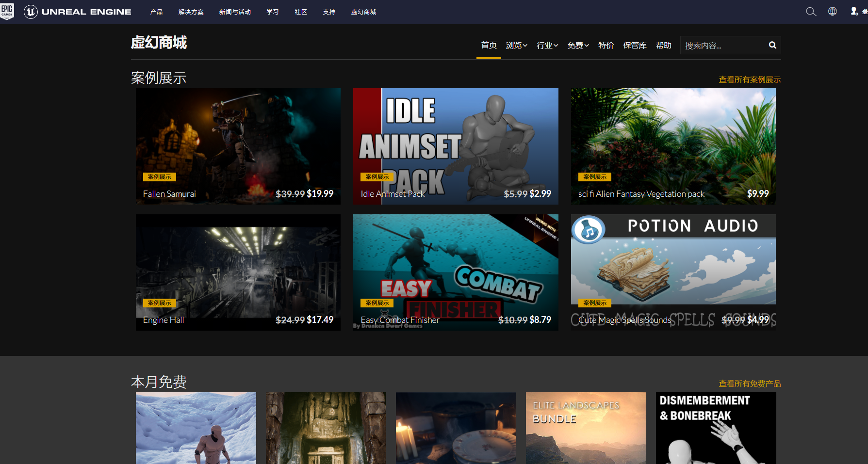Open the Dismemberment & Bonebreak thumbnail
This screenshot has width=868, height=464.
coord(716,428)
